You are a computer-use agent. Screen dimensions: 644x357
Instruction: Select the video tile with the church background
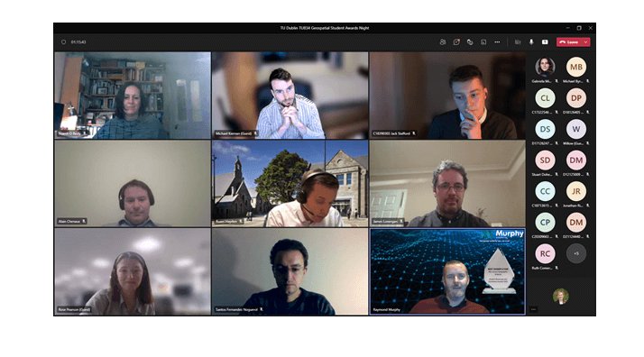pos(290,183)
